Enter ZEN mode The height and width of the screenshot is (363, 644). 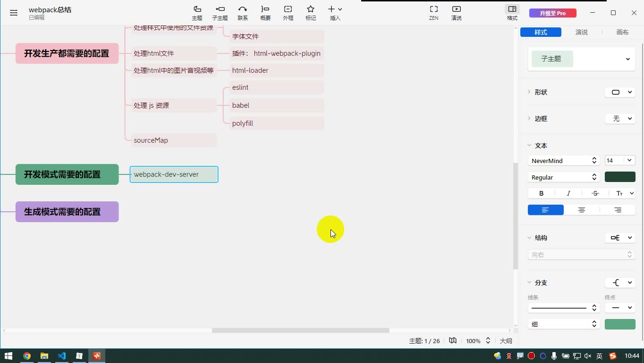[433, 13]
